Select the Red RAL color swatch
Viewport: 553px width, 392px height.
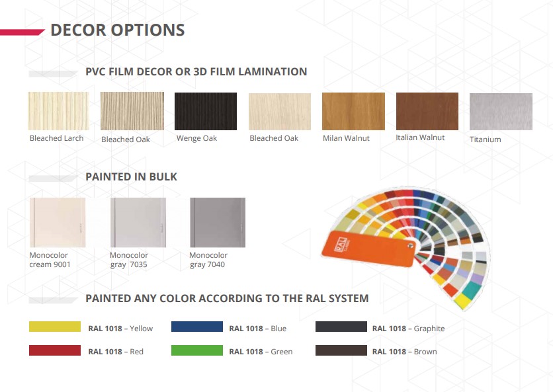(x=55, y=350)
